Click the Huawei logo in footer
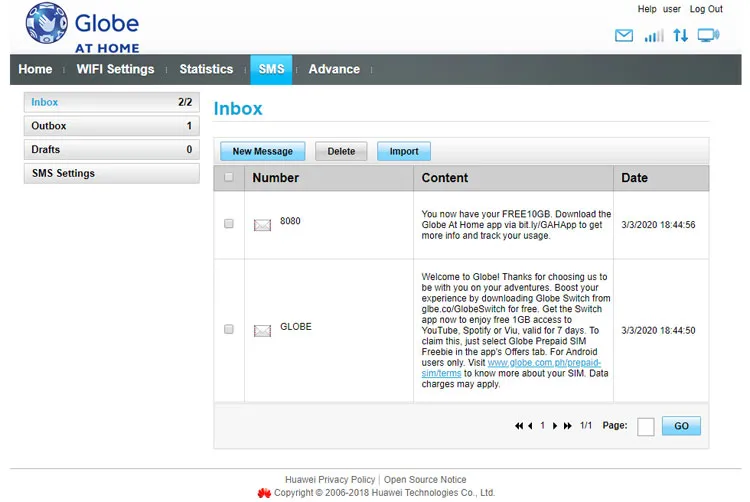Screen dimensions: 750x502 point(264,493)
